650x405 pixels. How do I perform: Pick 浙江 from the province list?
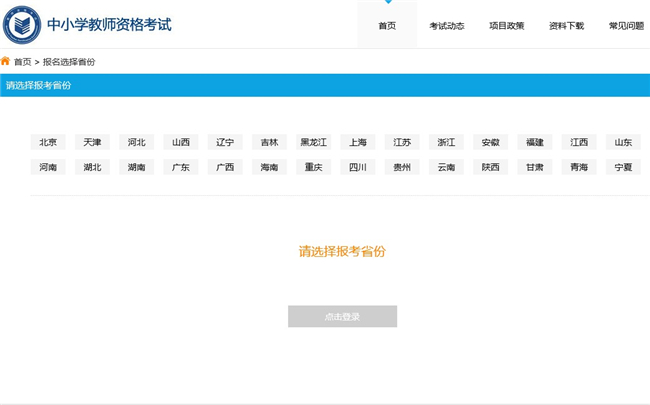coord(446,142)
